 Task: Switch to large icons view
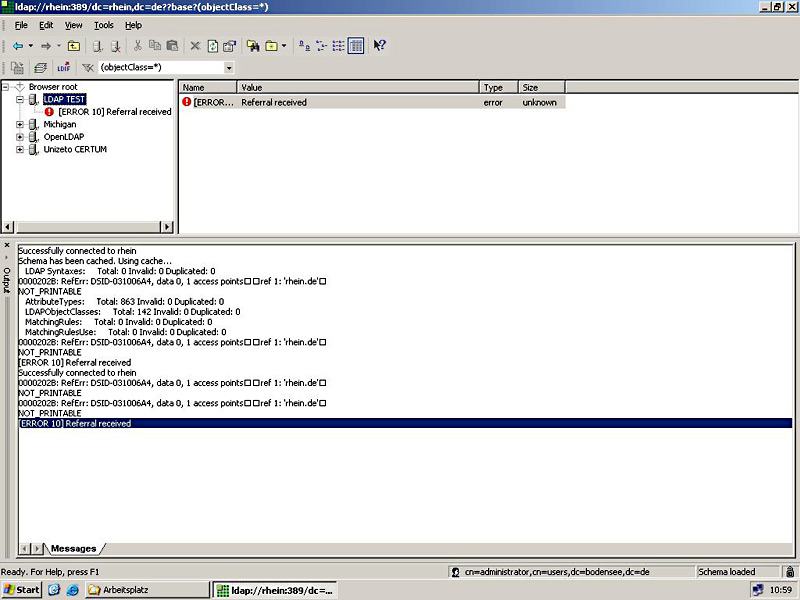coord(305,46)
